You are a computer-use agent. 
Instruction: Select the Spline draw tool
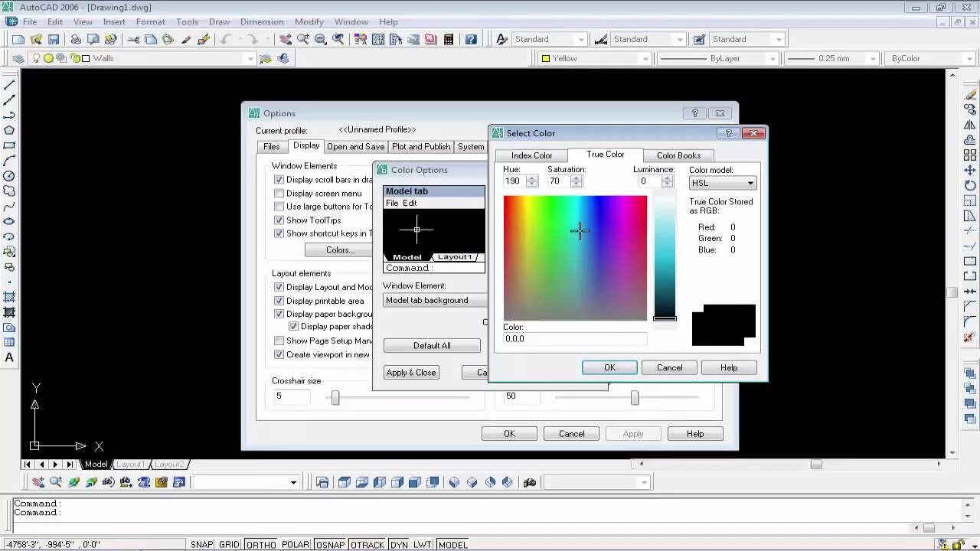click(9, 206)
